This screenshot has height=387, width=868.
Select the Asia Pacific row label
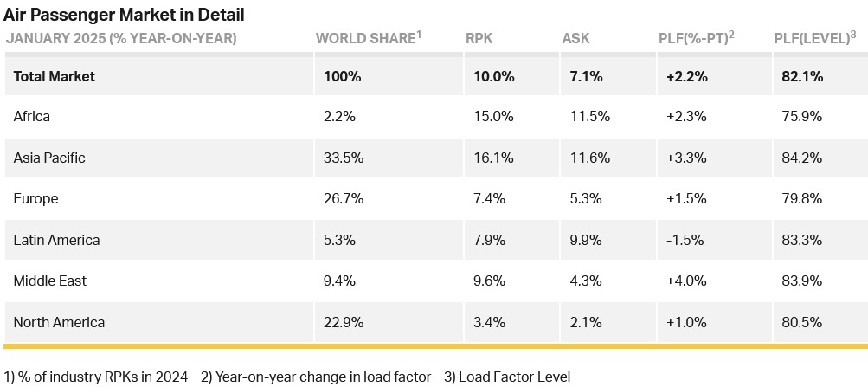49,158
